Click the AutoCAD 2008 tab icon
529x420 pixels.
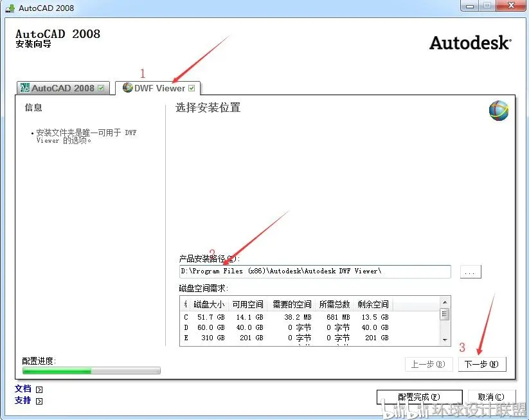tap(25, 87)
